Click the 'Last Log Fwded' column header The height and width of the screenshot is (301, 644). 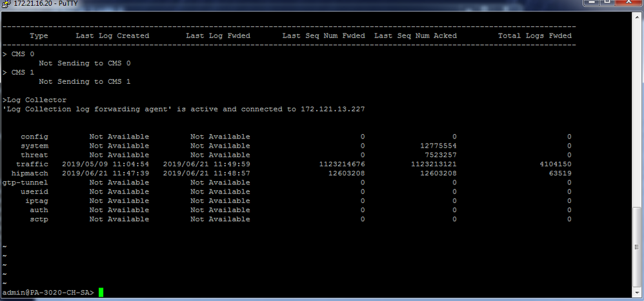(218, 35)
